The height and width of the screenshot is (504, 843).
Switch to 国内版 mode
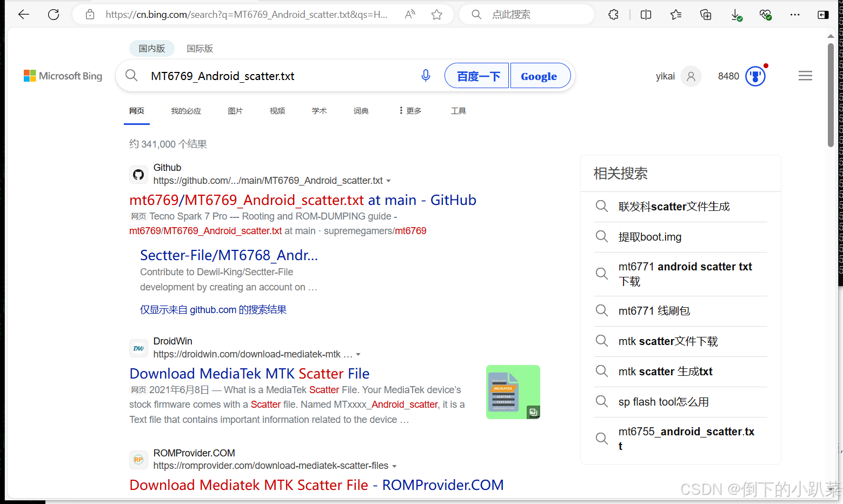pos(152,49)
